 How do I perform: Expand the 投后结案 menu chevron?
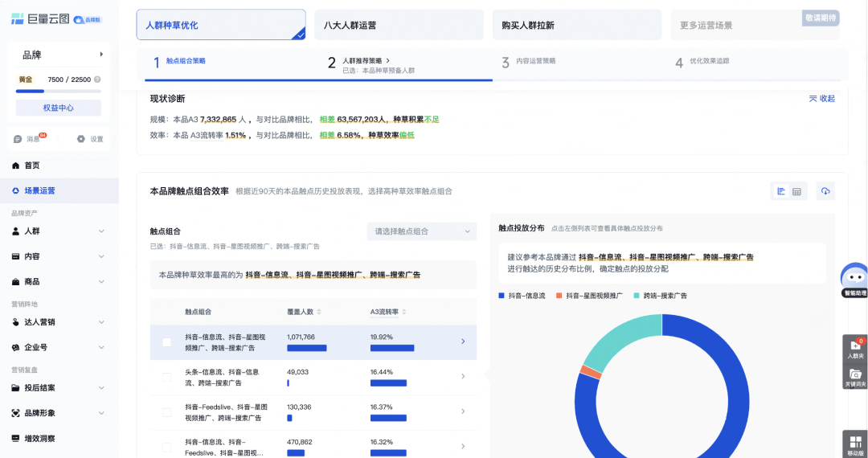101,388
